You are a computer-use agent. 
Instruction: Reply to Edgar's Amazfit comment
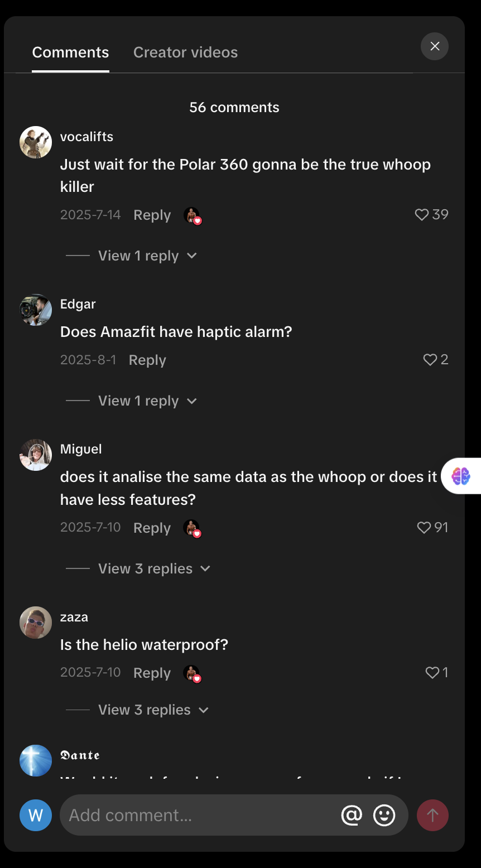click(147, 360)
